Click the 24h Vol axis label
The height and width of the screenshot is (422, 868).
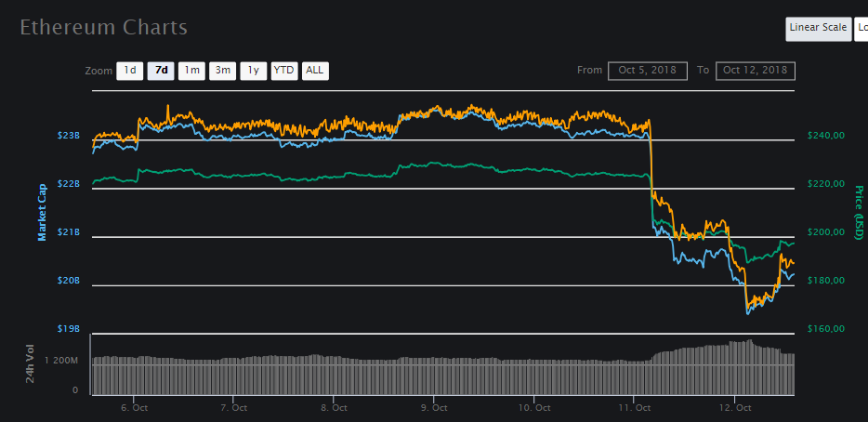30,363
